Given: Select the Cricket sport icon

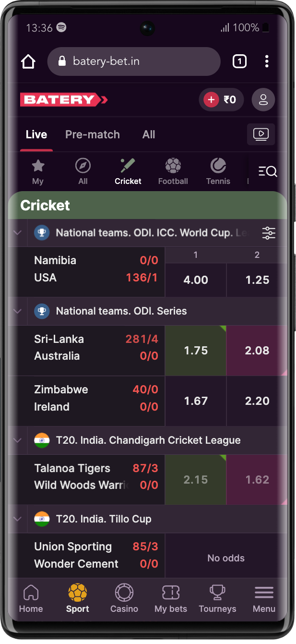Looking at the screenshot, I should click(128, 170).
